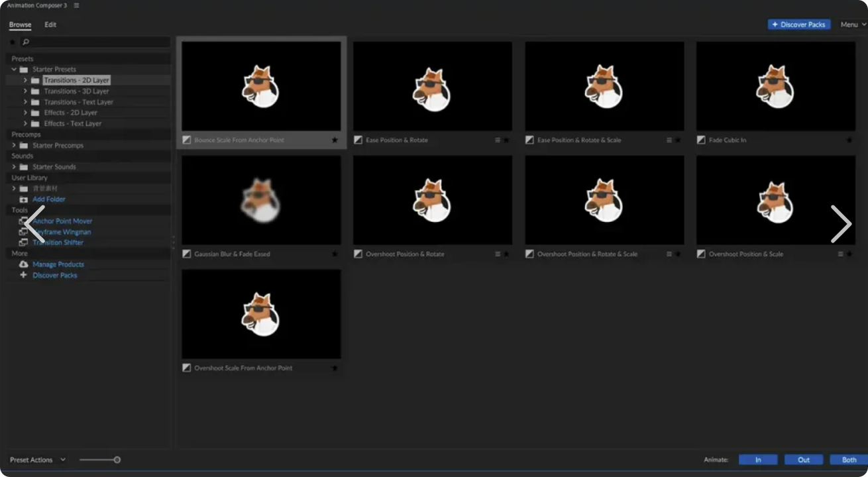Select the Gaussian Blur & Fade Eased thumbnail
This screenshot has width=868, height=477.
261,200
